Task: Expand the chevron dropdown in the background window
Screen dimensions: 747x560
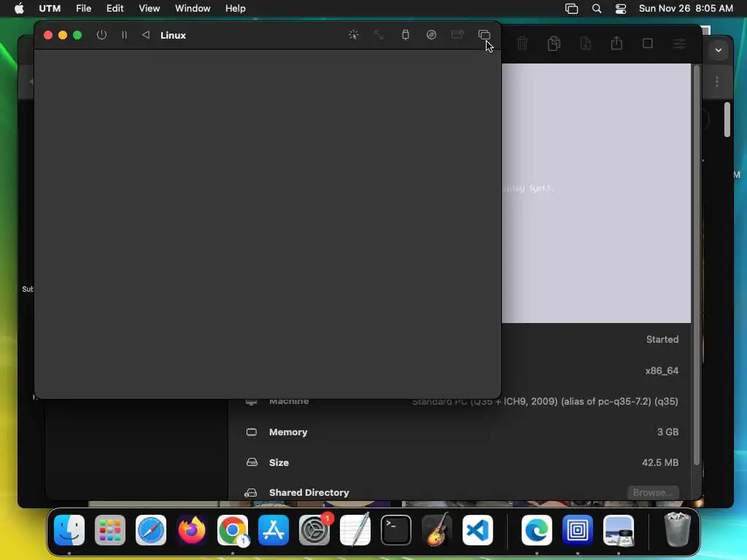Action: 719,50
